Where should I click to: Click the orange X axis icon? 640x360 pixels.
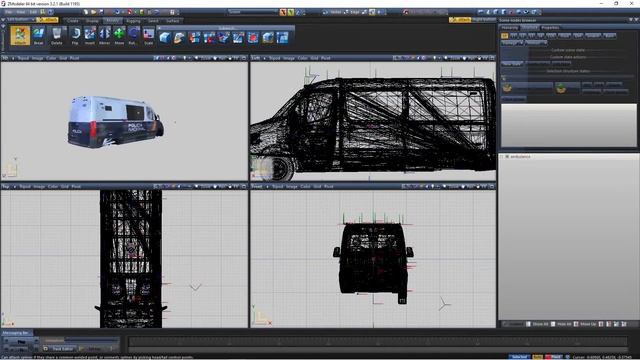tap(283, 12)
